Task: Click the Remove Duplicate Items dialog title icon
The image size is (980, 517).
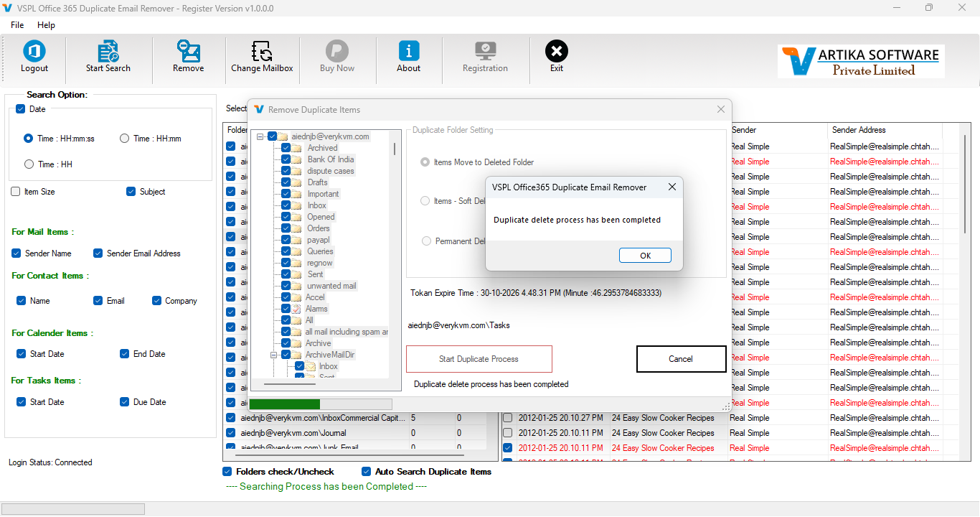Action: click(259, 110)
